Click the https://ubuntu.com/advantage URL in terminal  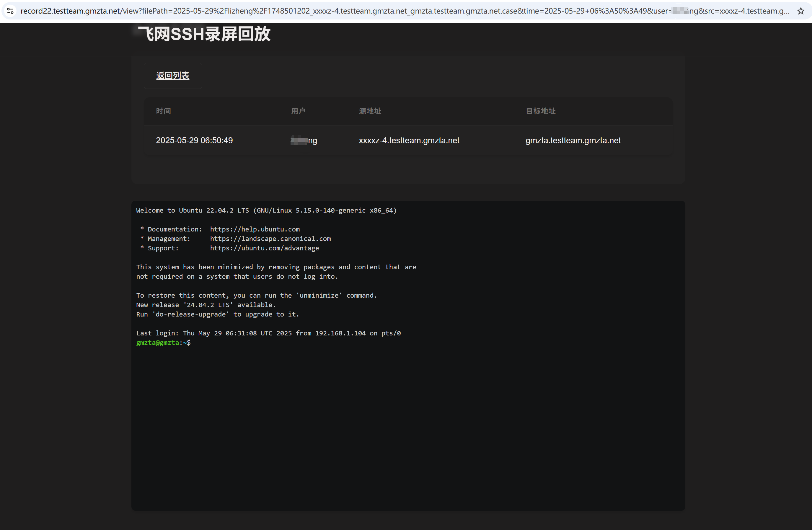(x=264, y=248)
